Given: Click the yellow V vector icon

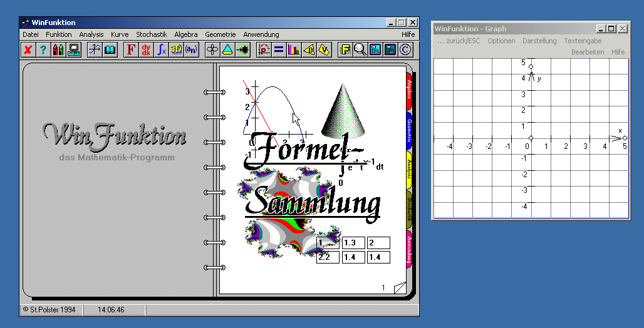Looking at the screenshot, I should tap(324, 49).
